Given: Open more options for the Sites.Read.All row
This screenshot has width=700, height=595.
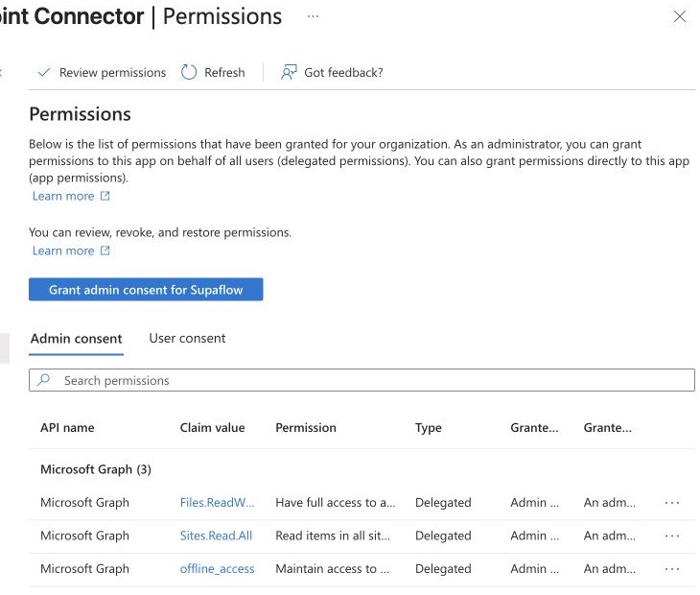Looking at the screenshot, I should (x=672, y=535).
